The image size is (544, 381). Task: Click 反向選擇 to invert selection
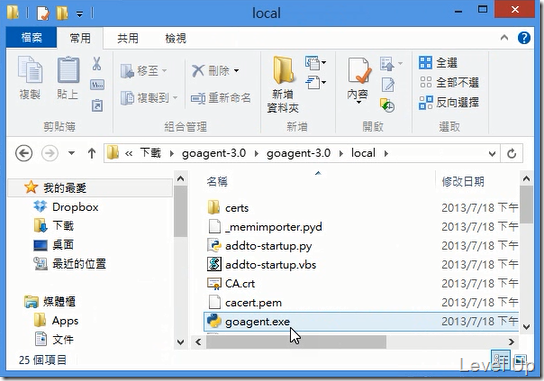click(x=449, y=102)
